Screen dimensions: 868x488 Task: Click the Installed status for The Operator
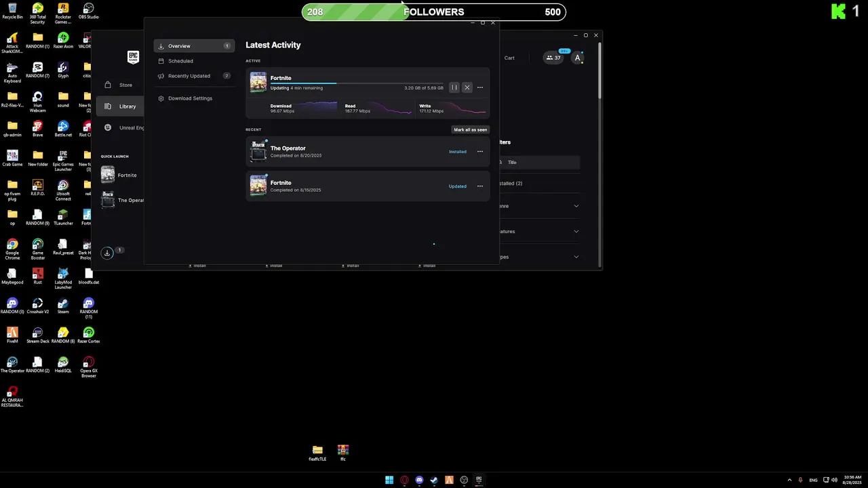pyautogui.click(x=458, y=152)
